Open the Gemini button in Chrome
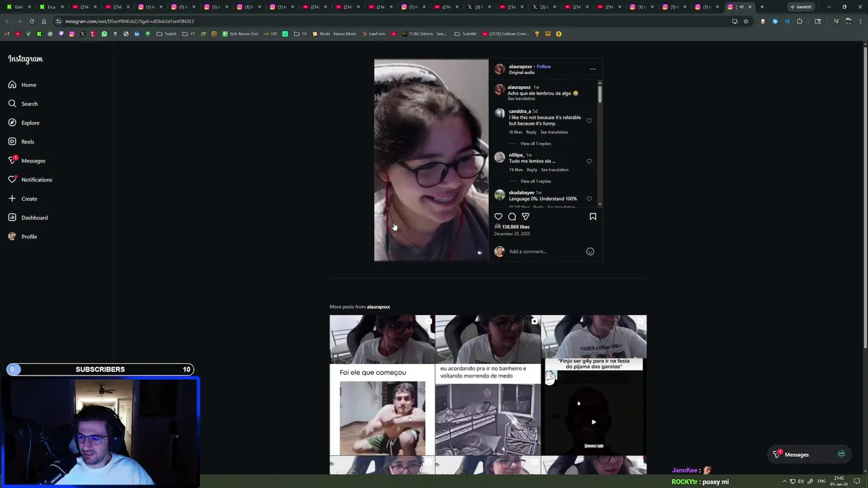The image size is (868, 488). coord(801,7)
